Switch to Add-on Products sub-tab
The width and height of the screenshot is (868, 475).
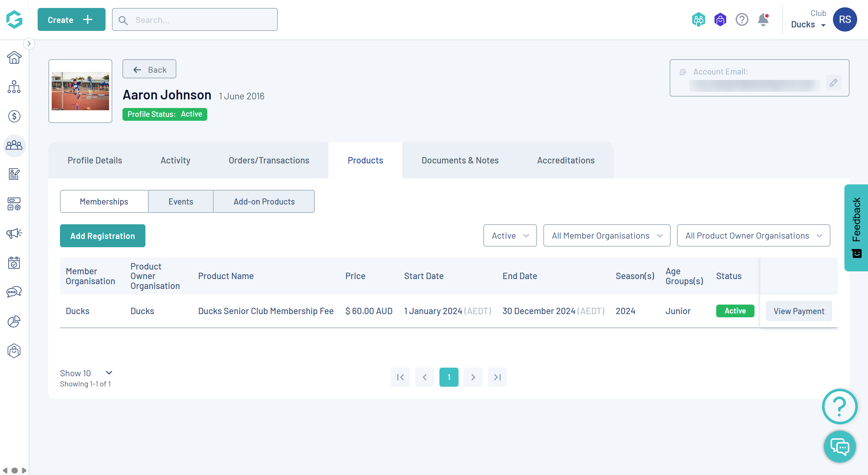point(264,201)
